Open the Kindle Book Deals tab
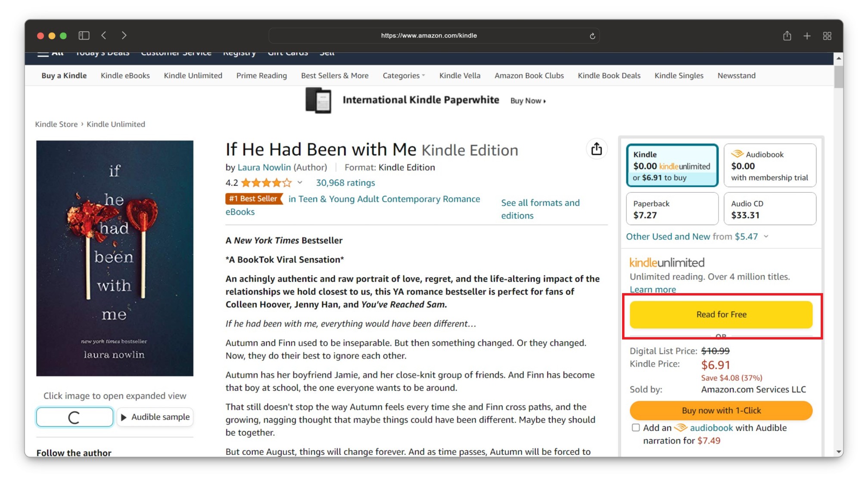Image resolution: width=868 pixels, height=488 pixels. tap(609, 76)
